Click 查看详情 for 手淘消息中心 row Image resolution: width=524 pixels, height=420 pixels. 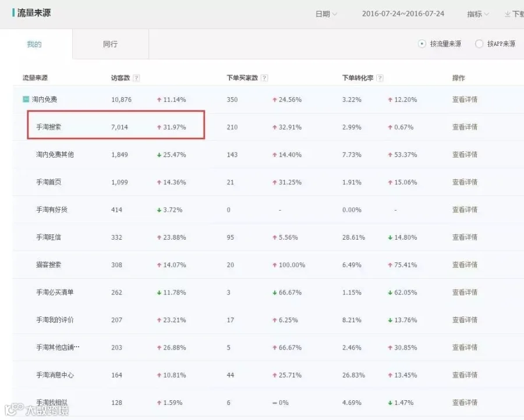tap(465, 375)
